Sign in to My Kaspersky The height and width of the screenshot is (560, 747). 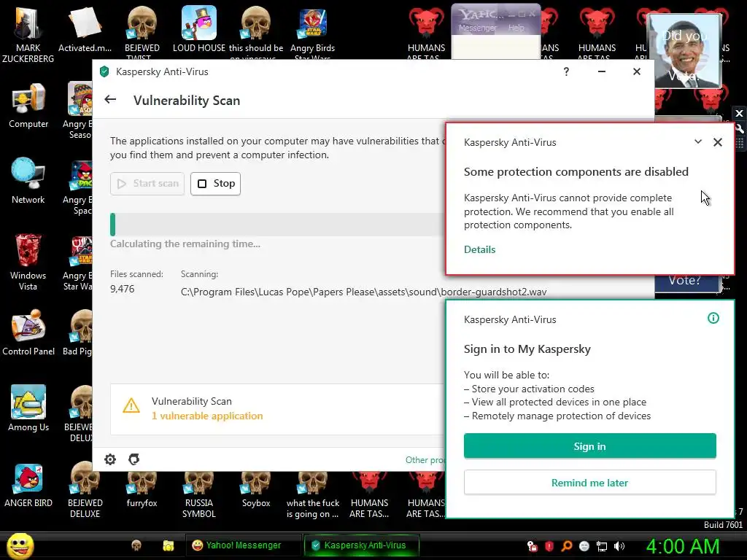point(589,446)
